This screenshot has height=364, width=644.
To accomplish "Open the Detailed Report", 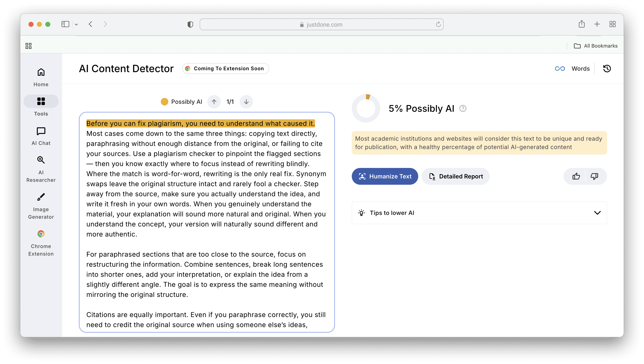I will tap(456, 176).
